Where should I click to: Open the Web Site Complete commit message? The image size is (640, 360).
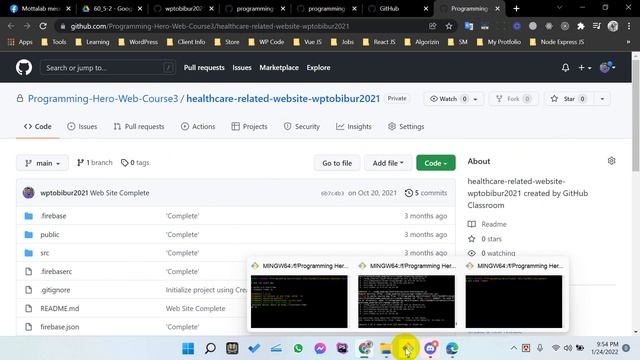pyautogui.click(x=120, y=193)
